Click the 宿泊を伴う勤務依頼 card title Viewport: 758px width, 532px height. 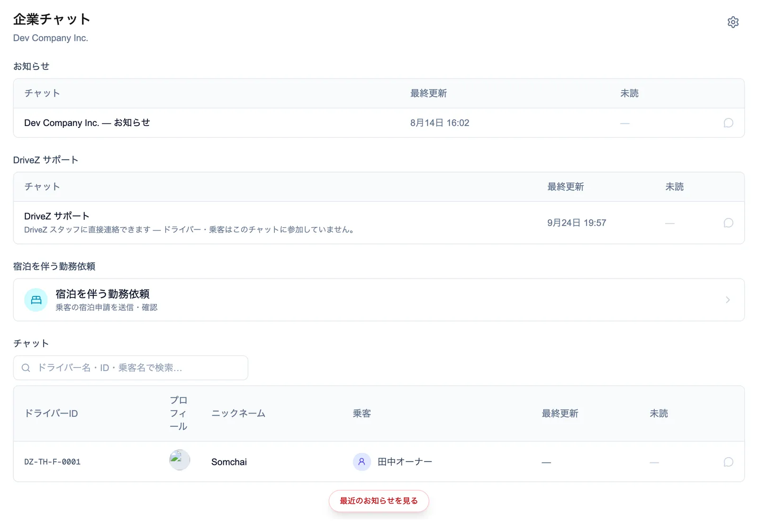pos(102,294)
